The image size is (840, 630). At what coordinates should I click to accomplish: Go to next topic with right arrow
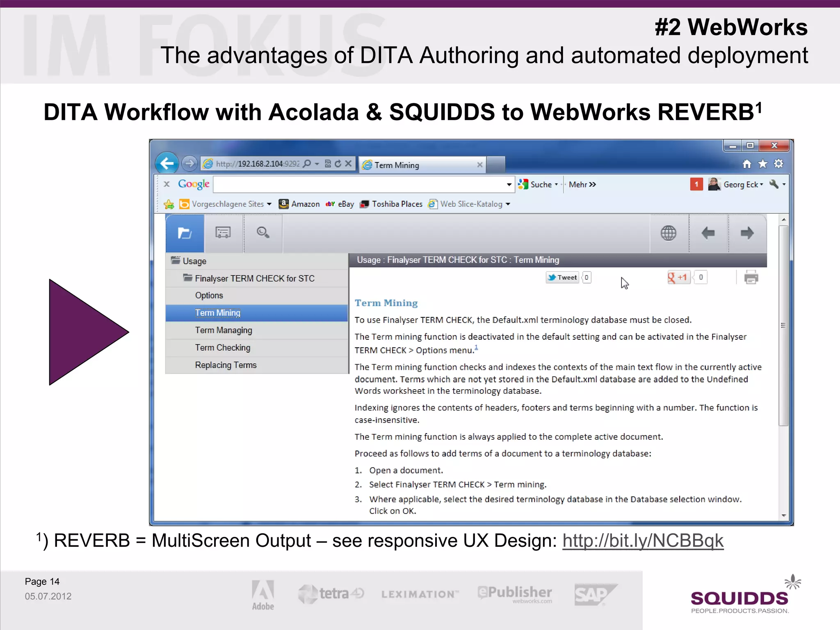pyautogui.click(x=747, y=233)
